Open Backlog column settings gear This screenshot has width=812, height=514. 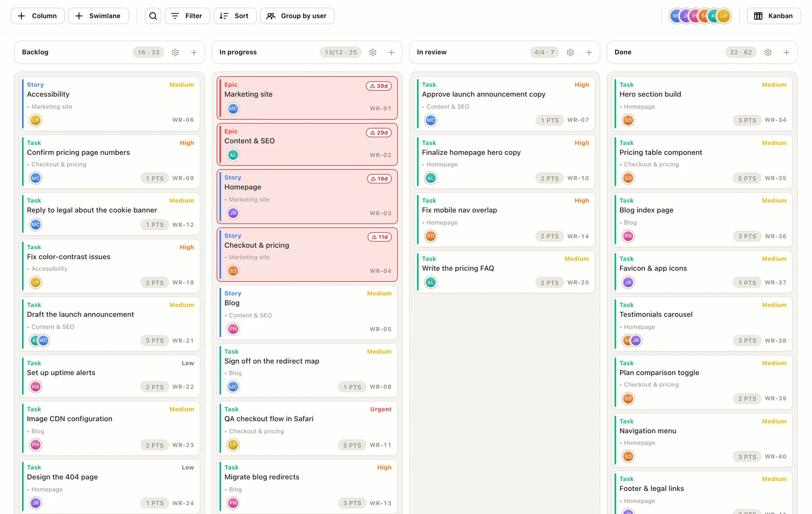[x=176, y=52]
